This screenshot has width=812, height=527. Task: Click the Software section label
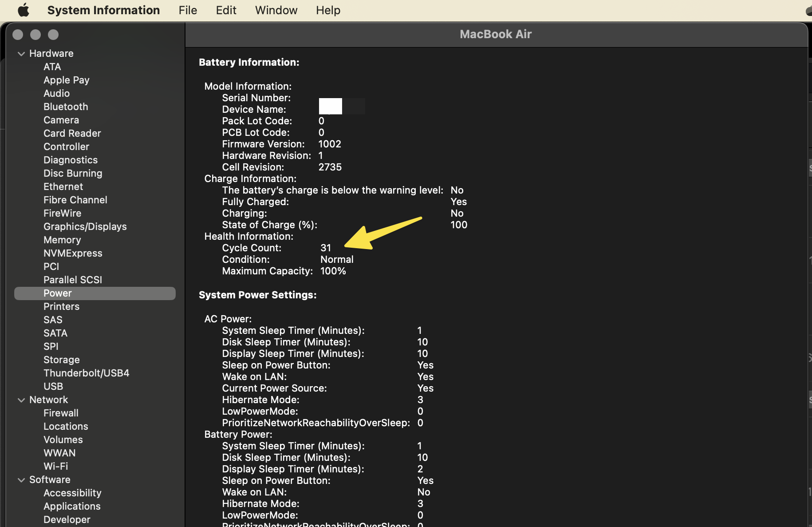point(50,479)
